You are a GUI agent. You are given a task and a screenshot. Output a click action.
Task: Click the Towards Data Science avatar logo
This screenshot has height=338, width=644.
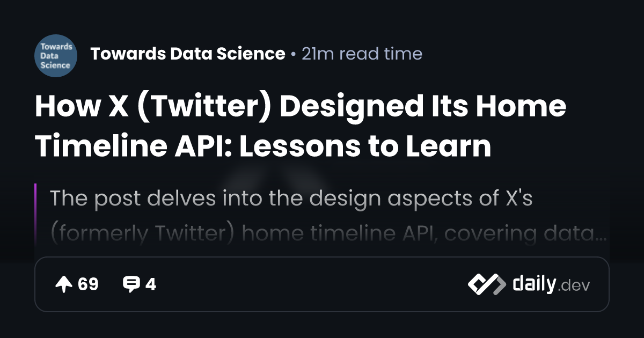(56, 54)
